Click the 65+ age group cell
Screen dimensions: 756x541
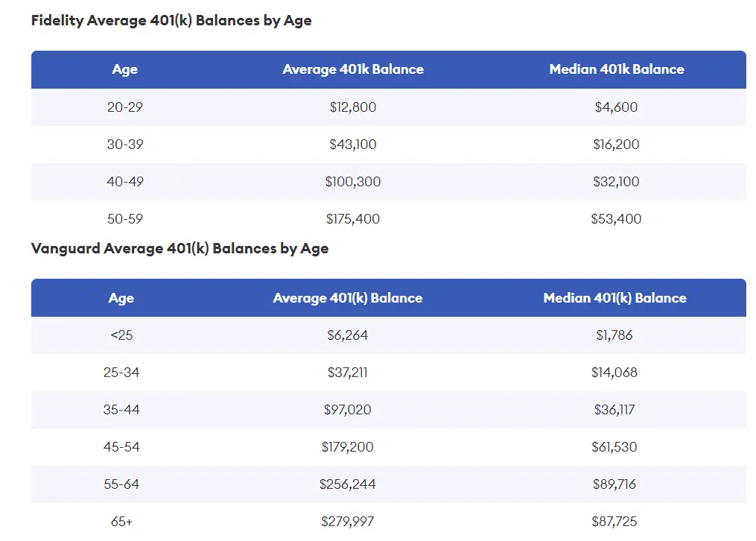point(121,522)
